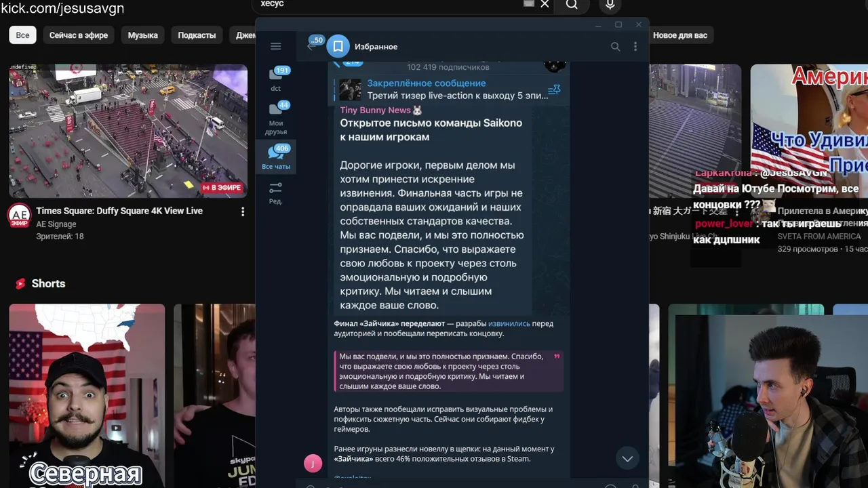Maximize the Telegram window
This screenshot has width=868, height=488.
pyautogui.click(x=618, y=24)
